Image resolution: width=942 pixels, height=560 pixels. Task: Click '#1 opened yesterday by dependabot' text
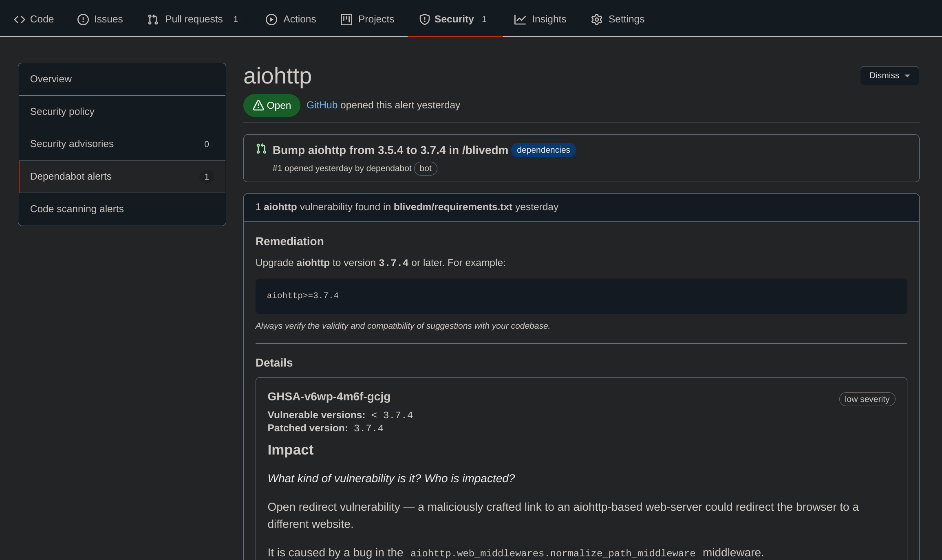342,168
